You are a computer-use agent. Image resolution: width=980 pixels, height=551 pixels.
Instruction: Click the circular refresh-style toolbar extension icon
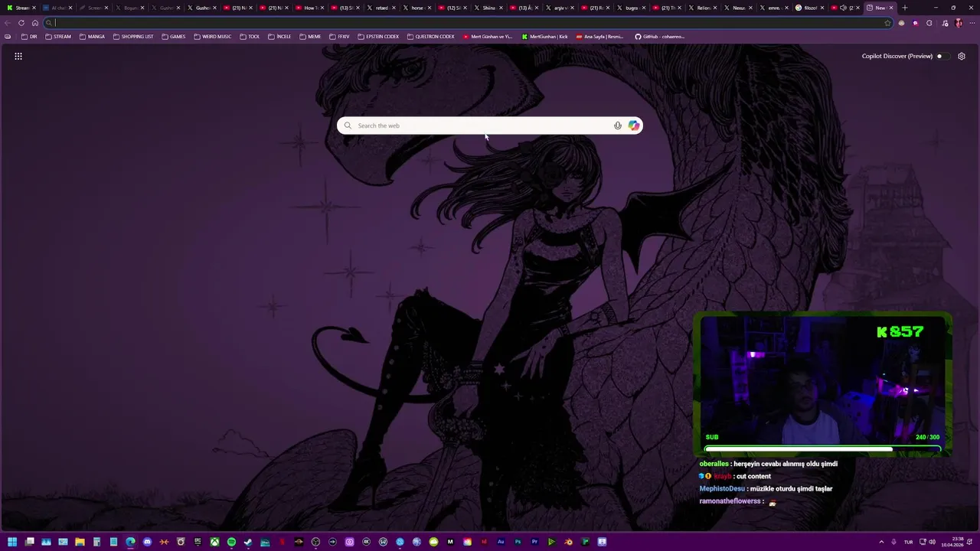pos(929,23)
